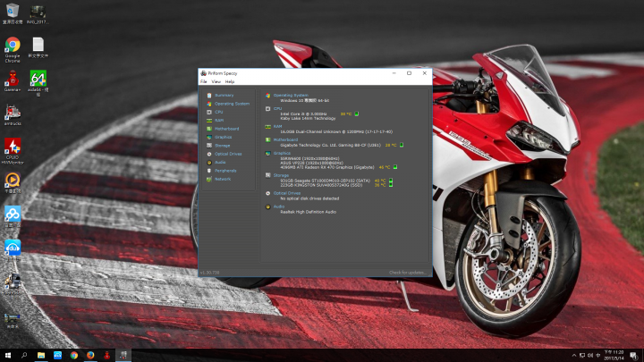Click the Kingston SSD temperature indicator icon
The width and height of the screenshot is (644, 362).
tap(391, 185)
